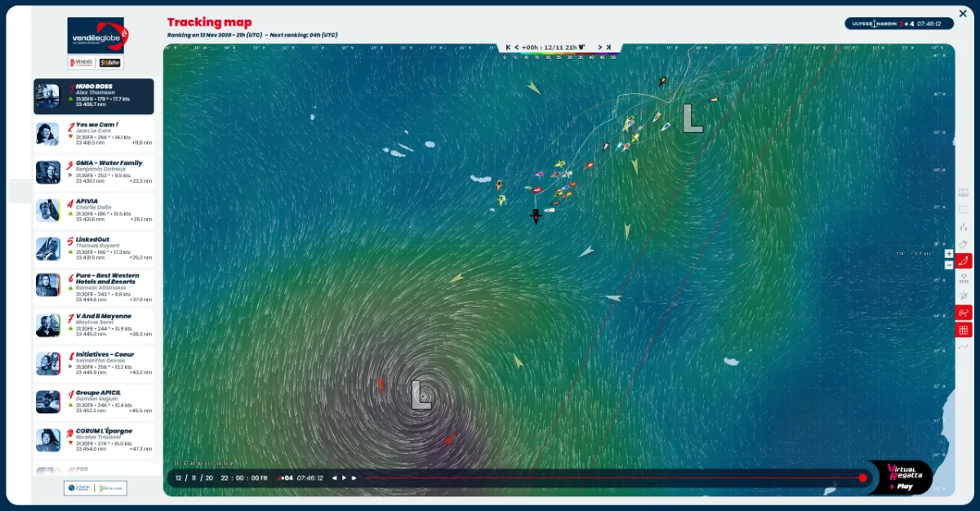Viewport: 980px width, 511px height.
Task: Toggle the crossed-out compass icon
Action: (964, 295)
